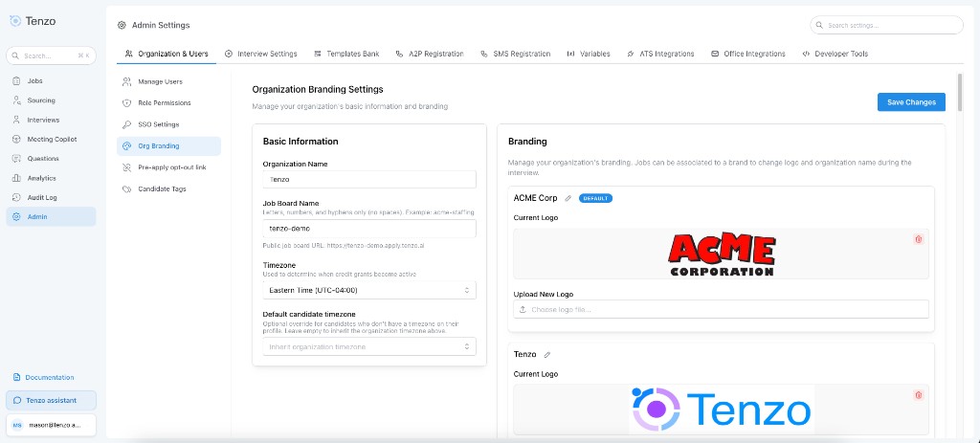Image resolution: width=980 pixels, height=443 pixels.
Task: Switch to the Variables tab
Action: tap(589, 54)
